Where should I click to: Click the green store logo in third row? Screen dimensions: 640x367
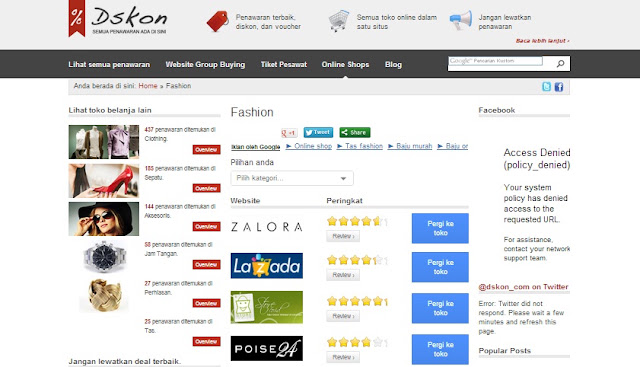coord(267,307)
